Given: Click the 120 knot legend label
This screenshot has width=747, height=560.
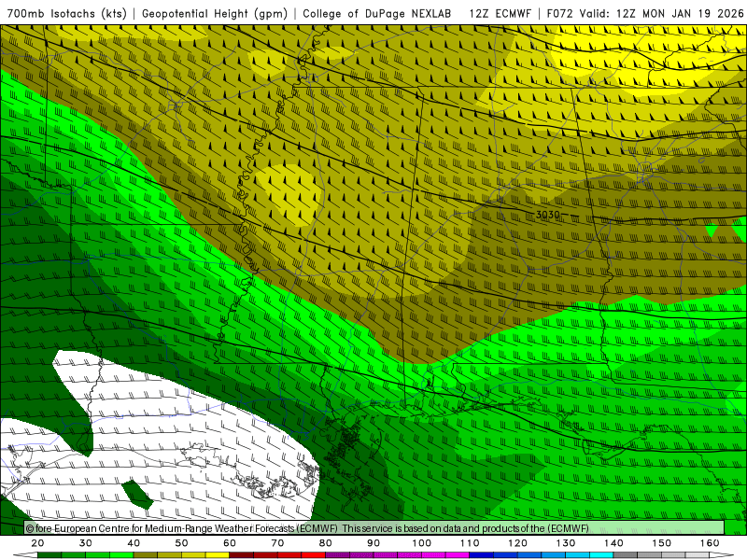Looking at the screenshot, I should pyautogui.click(x=518, y=543).
